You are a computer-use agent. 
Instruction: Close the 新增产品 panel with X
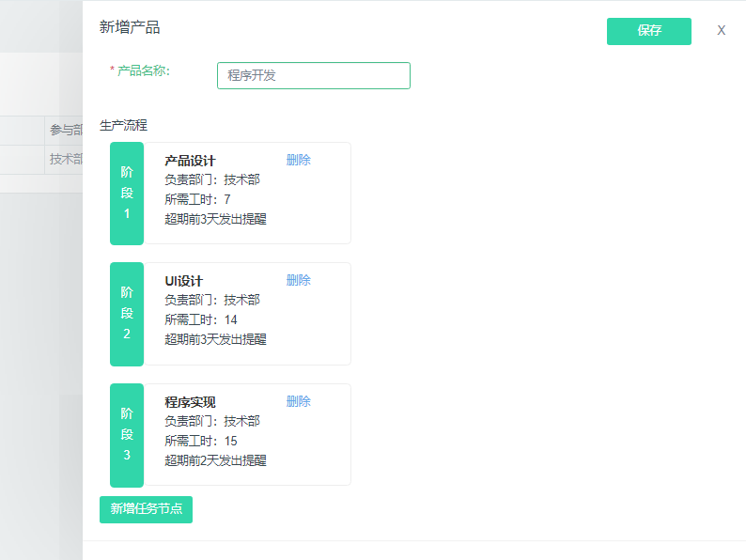tap(721, 30)
